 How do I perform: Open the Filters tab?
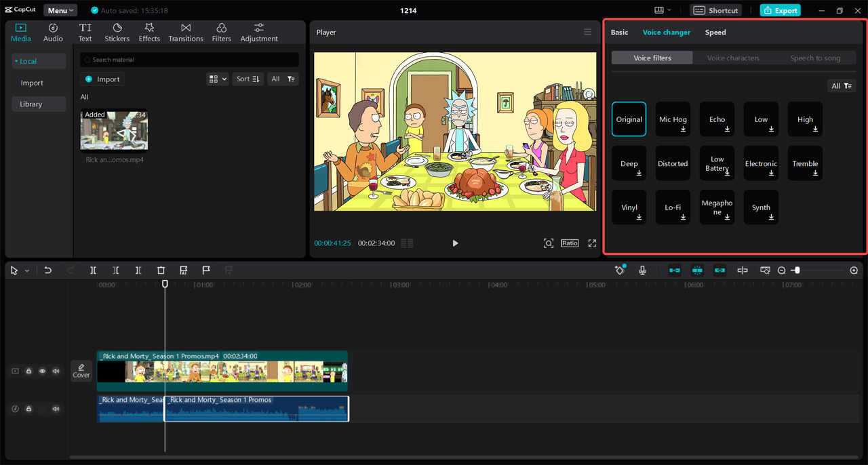[x=221, y=33]
